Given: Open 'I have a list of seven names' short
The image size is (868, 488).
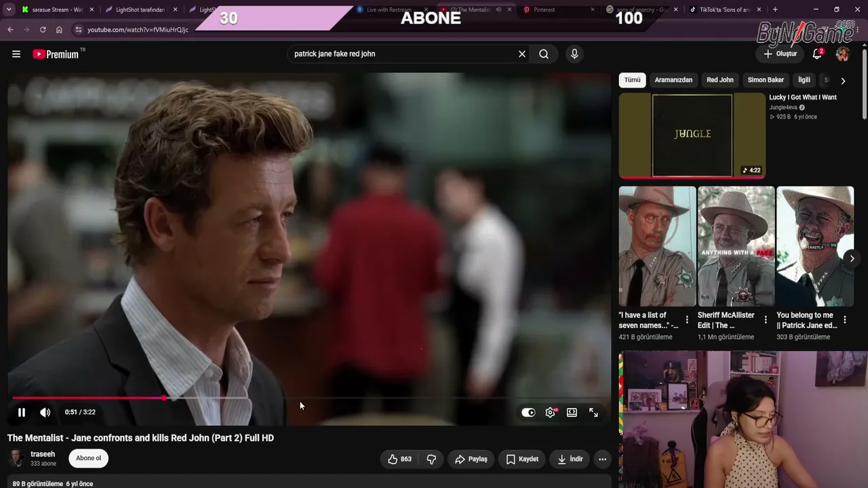Looking at the screenshot, I should pos(657,246).
